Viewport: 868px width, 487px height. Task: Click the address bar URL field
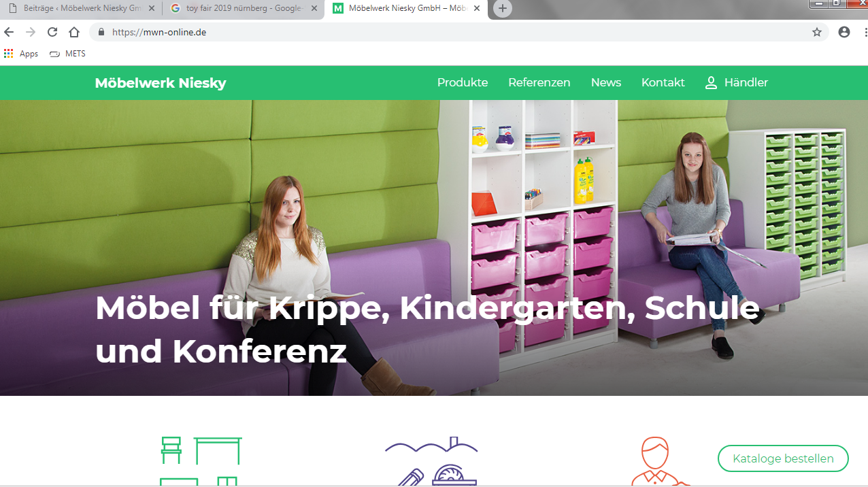[456, 32]
